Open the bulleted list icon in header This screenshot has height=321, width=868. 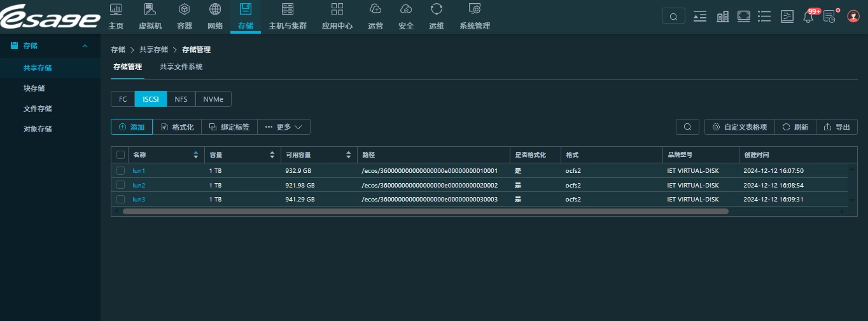(765, 17)
